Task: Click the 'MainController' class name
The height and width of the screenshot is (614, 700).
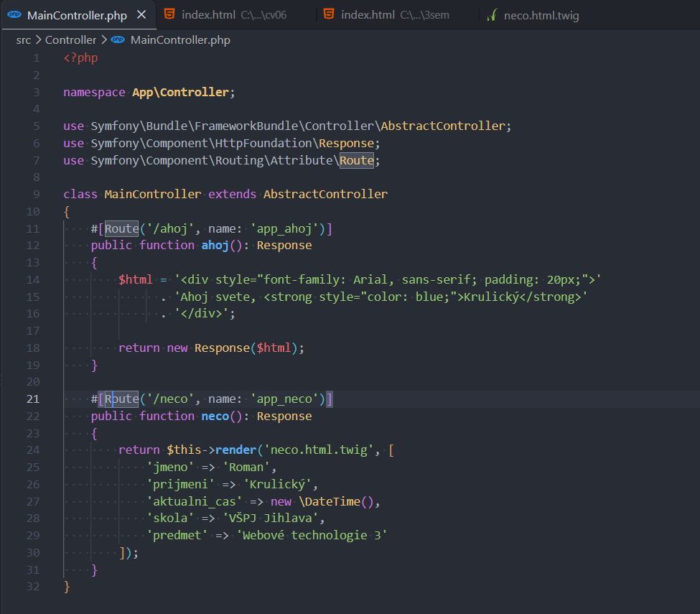Action: click(x=153, y=194)
